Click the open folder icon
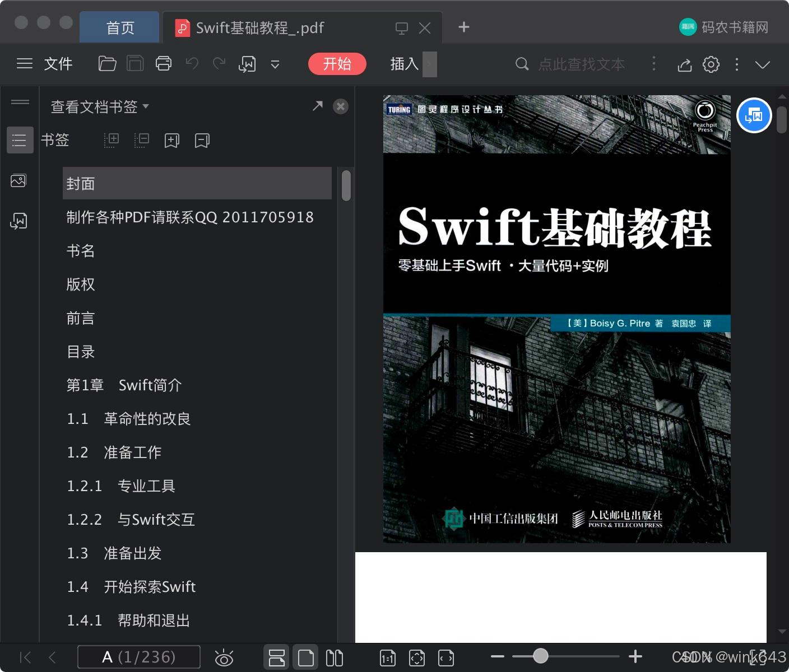Image resolution: width=789 pixels, height=672 pixels. (x=107, y=64)
